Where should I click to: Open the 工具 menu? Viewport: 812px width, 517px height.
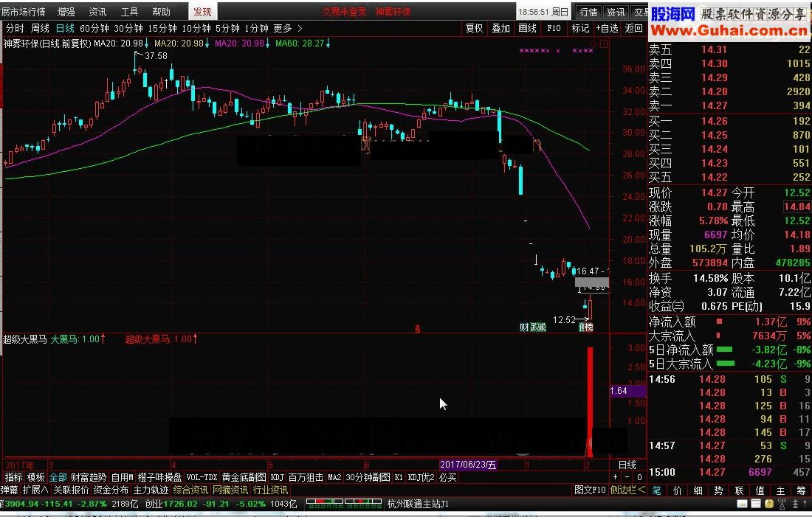coord(129,11)
